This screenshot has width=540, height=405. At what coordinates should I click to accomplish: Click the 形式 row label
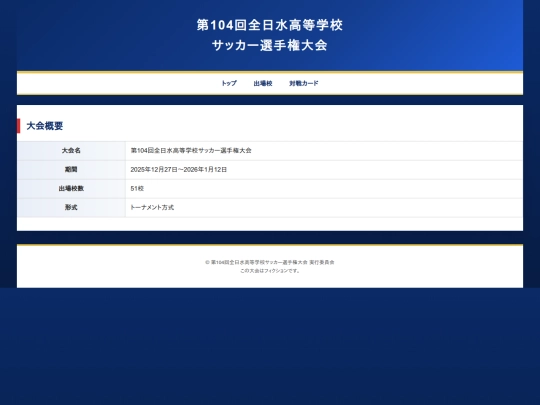pyautogui.click(x=71, y=207)
